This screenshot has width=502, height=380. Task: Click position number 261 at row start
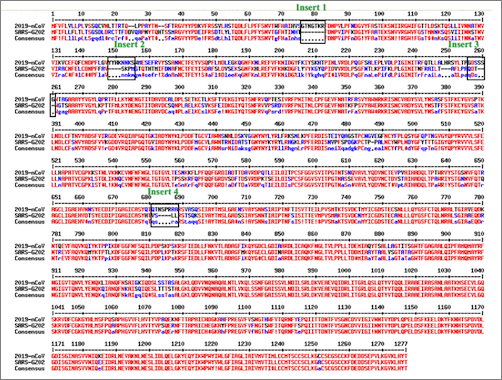pos(56,87)
